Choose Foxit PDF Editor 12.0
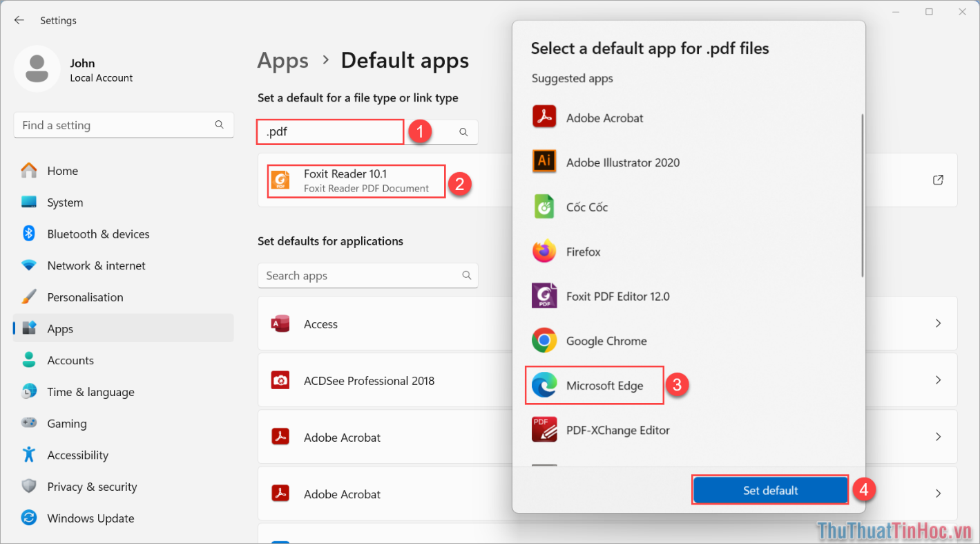This screenshot has height=544, width=980. tap(617, 296)
